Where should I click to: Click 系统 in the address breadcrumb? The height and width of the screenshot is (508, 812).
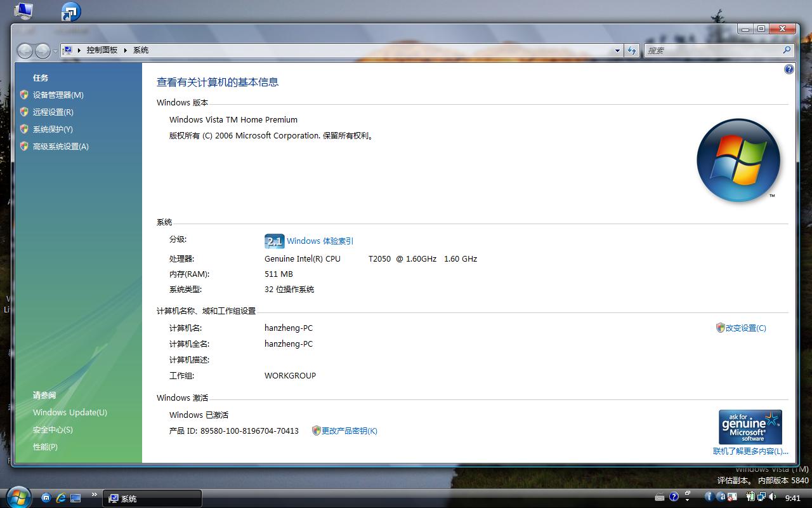click(x=141, y=50)
